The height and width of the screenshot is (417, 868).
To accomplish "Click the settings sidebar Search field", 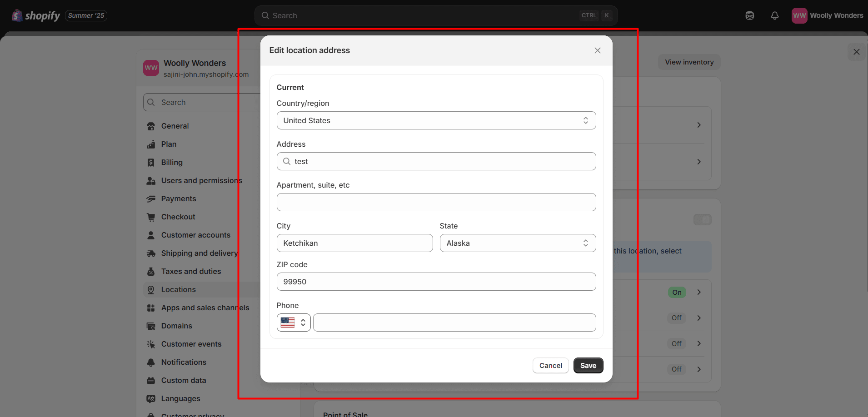I will [x=202, y=102].
